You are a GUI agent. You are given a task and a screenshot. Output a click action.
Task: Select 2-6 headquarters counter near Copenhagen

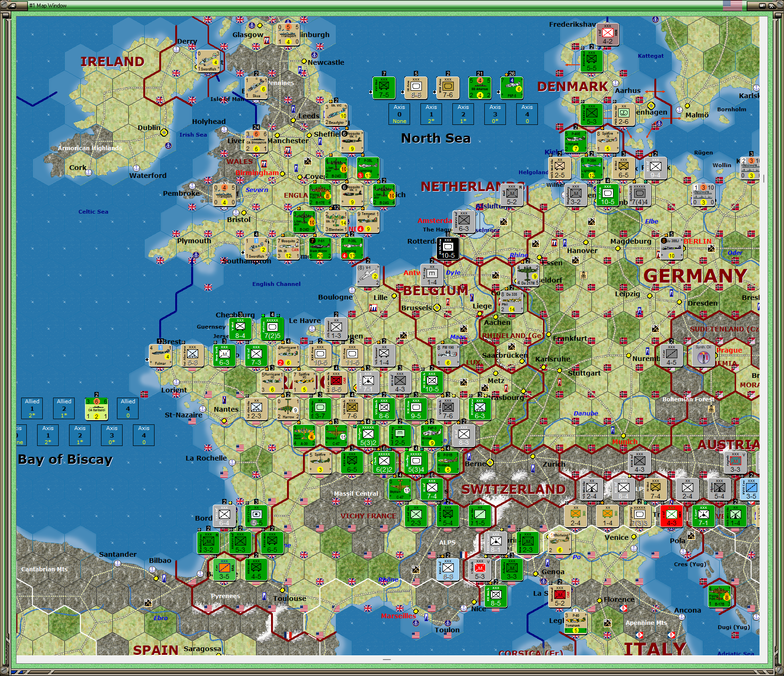(x=623, y=115)
